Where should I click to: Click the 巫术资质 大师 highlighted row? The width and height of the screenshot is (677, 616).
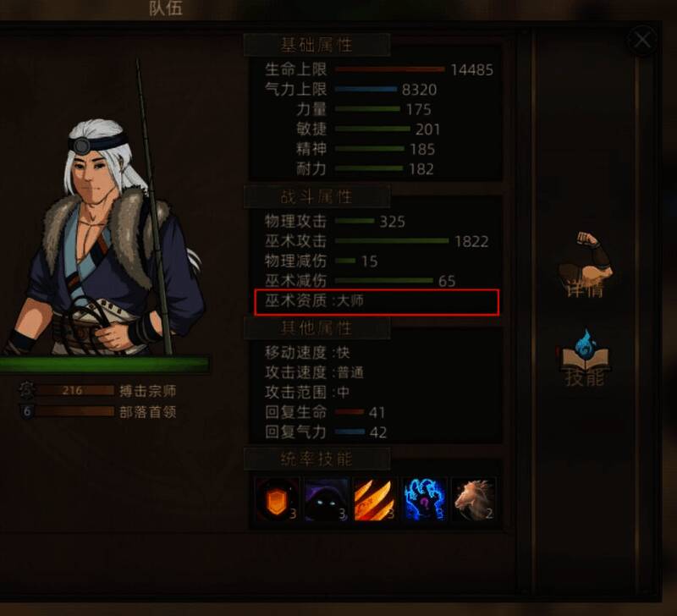coord(377,302)
